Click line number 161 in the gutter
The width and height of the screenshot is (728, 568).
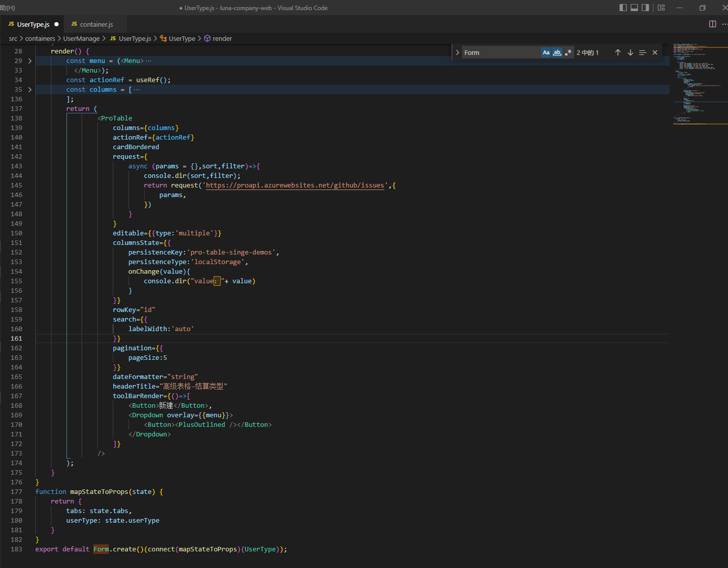click(16, 339)
